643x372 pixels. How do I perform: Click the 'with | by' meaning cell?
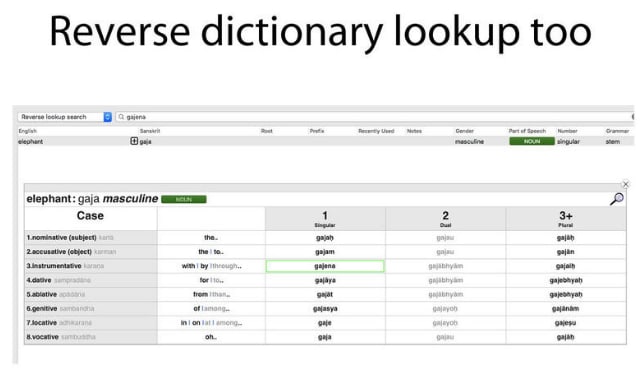(211, 266)
